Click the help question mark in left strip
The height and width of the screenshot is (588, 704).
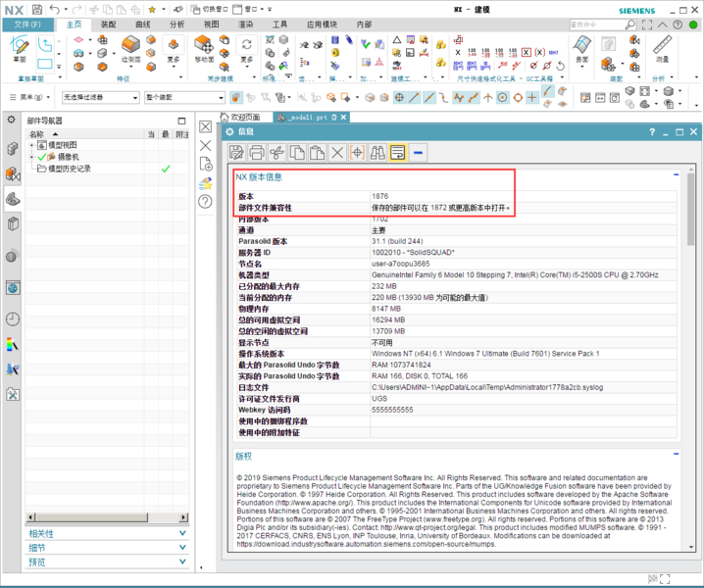[205, 202]
